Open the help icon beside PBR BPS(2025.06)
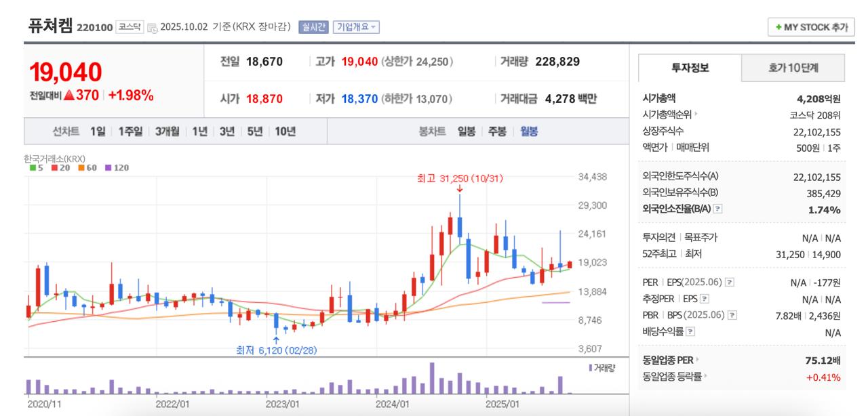The height and width of the screenshot is (416, 868). 732,315
